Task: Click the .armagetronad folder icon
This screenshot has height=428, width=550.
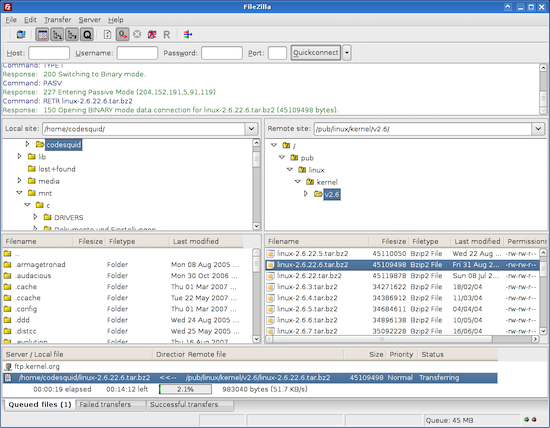Action: click(x=7, y=265)
